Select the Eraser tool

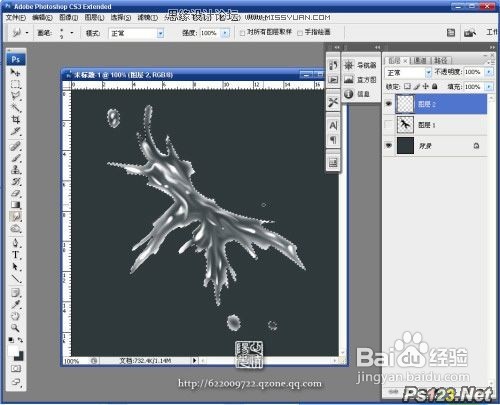(x=15, y=193)
